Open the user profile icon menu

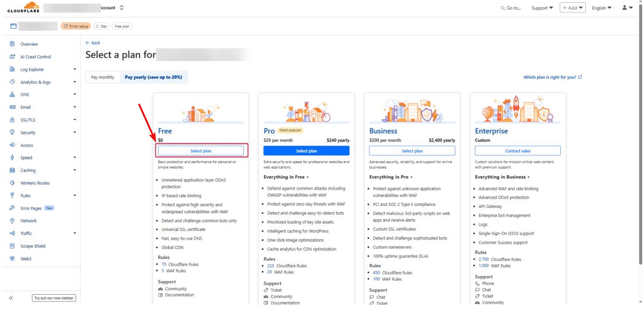(627, 8)
